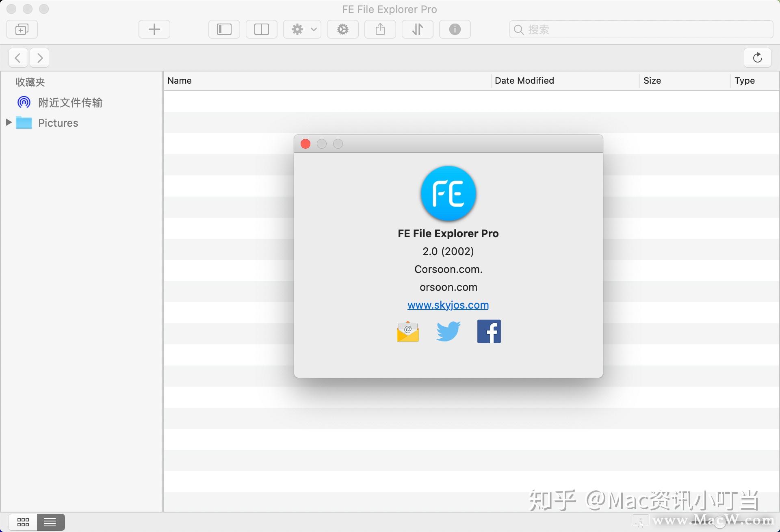
Task: Sort by the Date Modified column header
Action: (x=565, y=80)
